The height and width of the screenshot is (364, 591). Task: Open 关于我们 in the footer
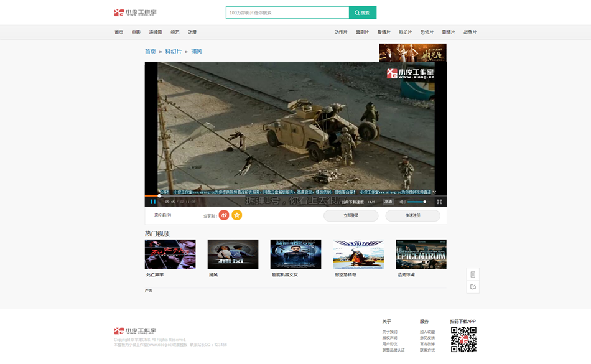tap(389, 332)
